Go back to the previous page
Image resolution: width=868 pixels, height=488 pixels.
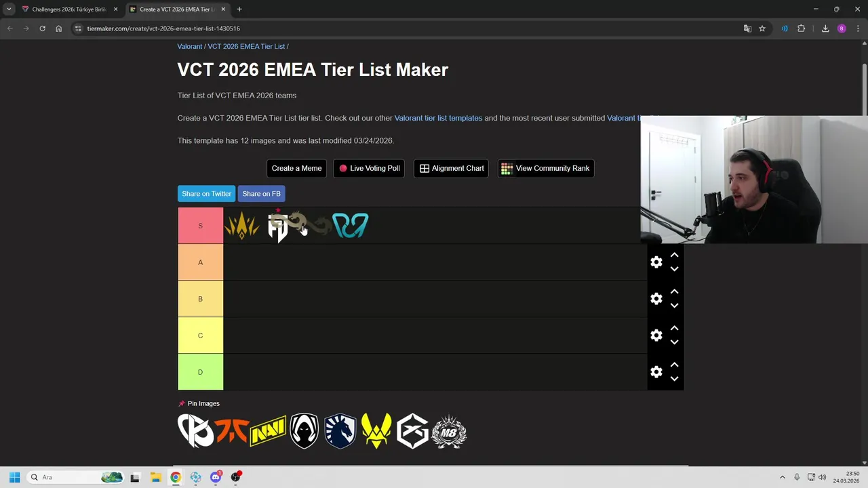[9, 28]
